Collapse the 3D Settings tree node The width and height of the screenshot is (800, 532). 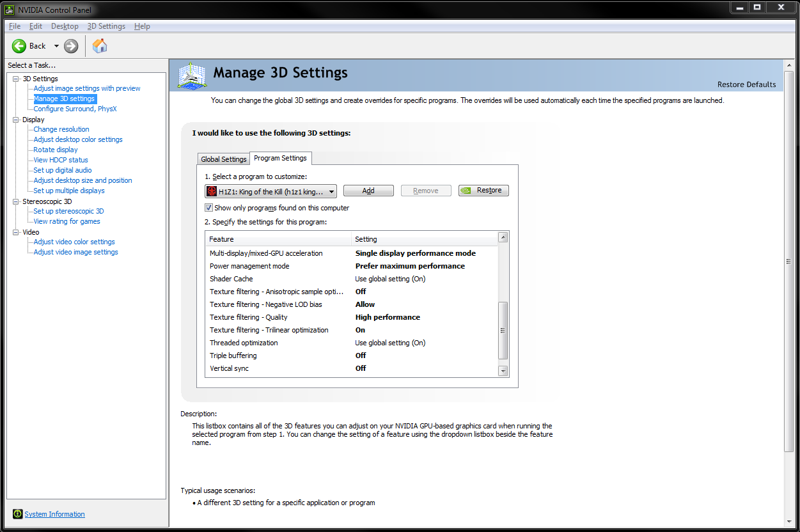[16, 79]
